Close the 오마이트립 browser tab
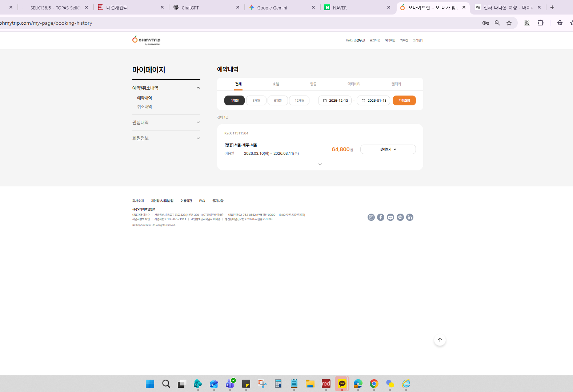The image size is (573, 392). (464, 7)
